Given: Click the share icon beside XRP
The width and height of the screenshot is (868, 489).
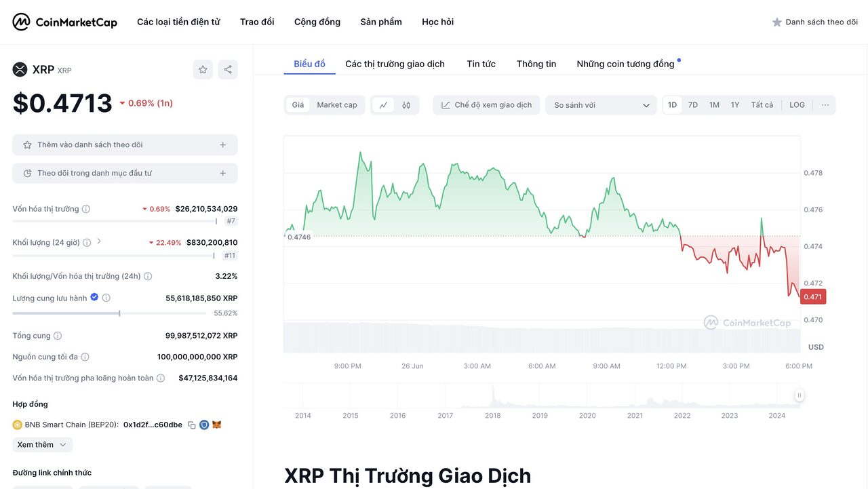Looking at the screenshot, I should tap(228, 69).
